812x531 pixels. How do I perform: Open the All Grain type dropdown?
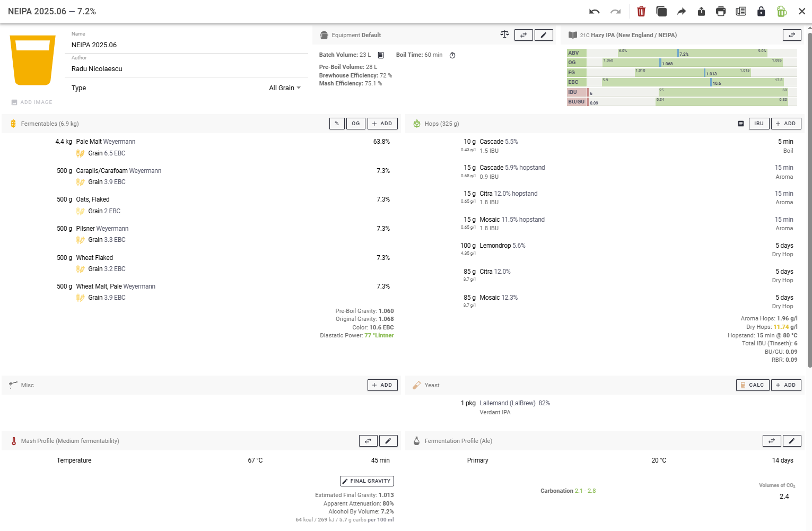(x=285, y=88)
